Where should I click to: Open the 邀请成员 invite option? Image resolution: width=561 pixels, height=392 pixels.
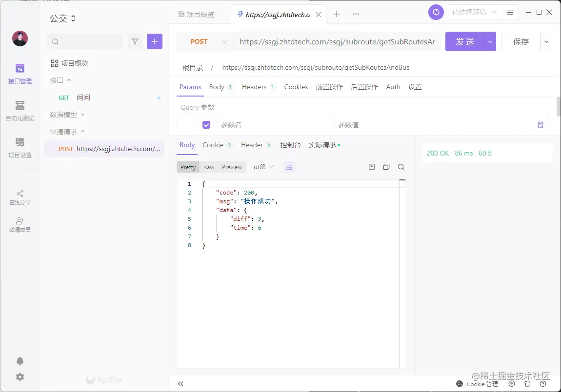tap(20, 225)
